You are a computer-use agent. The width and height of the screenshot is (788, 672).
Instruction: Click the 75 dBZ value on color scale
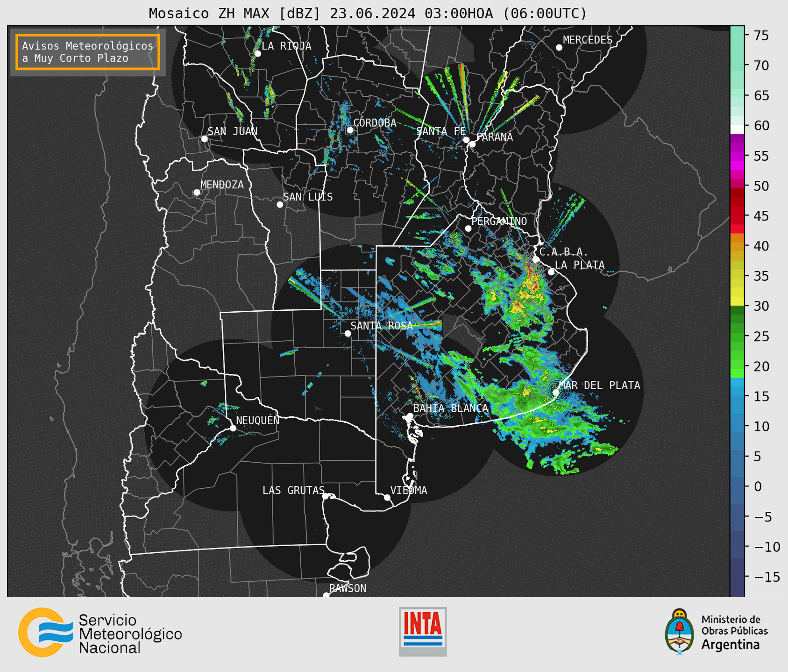[761, 36]
